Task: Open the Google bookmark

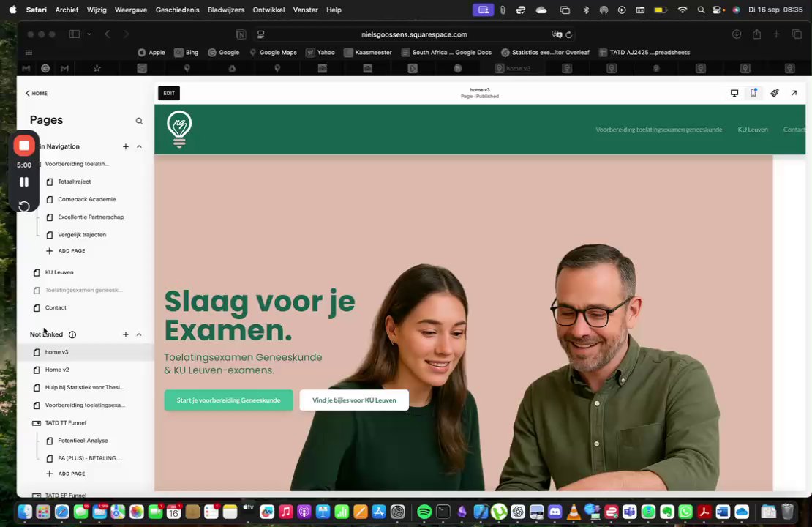Action: (x=224, y=53)
